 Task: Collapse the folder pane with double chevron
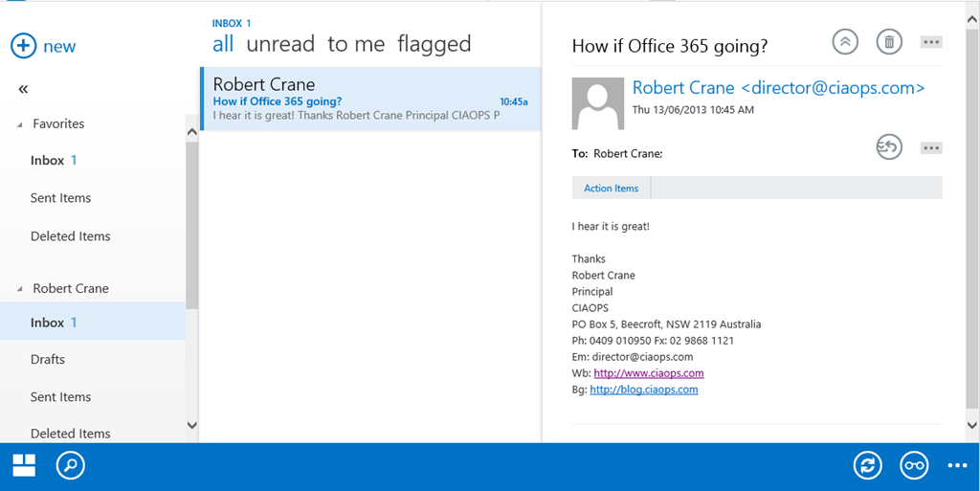pos(23,89)
